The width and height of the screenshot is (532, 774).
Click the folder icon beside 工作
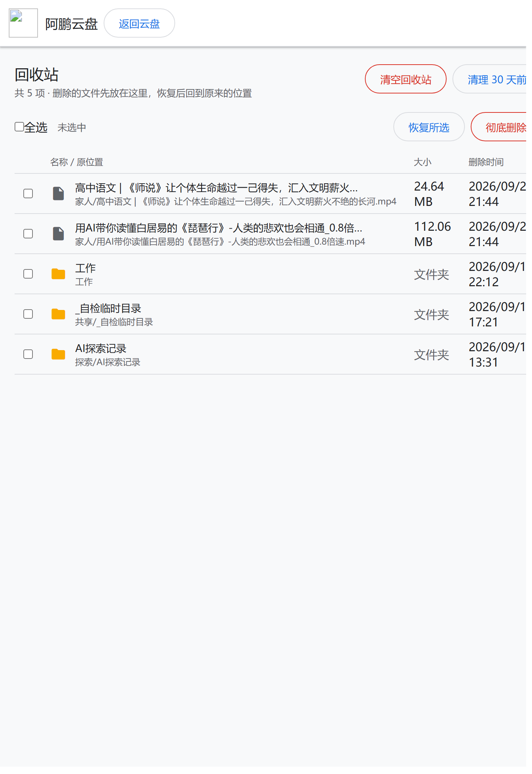tap(58, 274)
